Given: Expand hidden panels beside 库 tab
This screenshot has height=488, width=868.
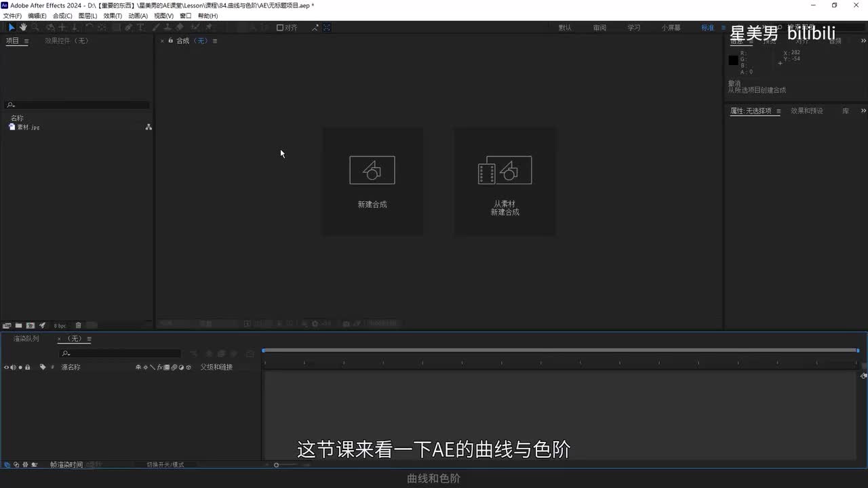Looking at the screenshot, I should coord(863,111).
